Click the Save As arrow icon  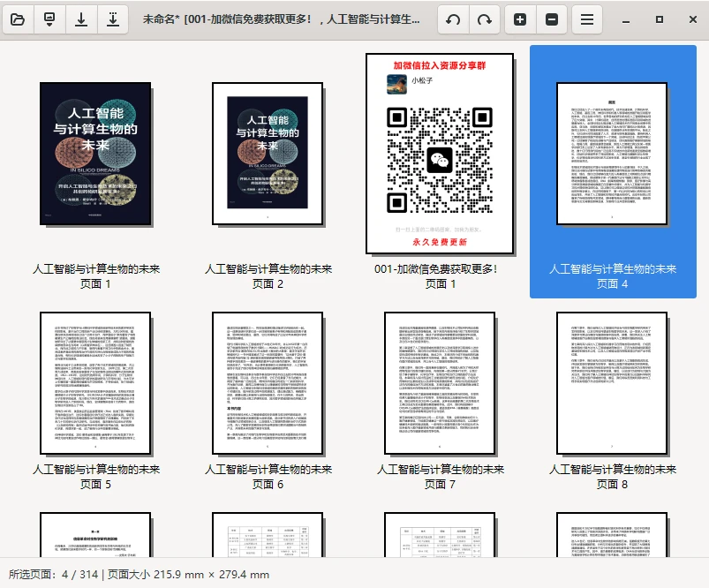click(113, 19)
